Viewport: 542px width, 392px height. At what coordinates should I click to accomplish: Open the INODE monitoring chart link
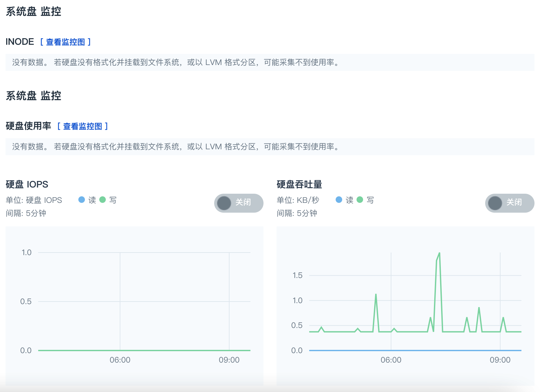[x=65, y=42]
